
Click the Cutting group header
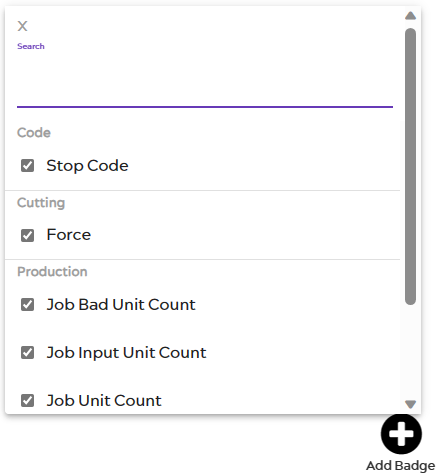tap(41, 203)
